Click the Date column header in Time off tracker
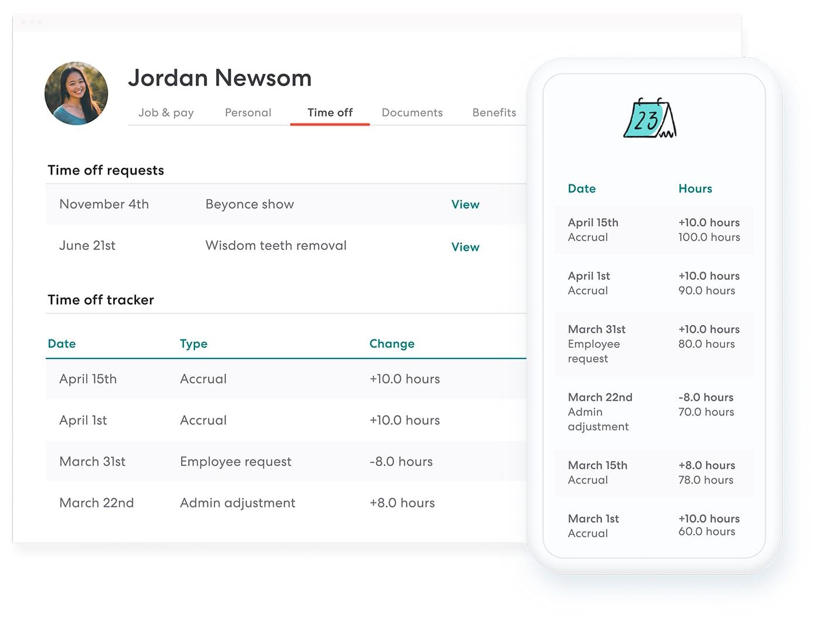 (x=61, y=344)
